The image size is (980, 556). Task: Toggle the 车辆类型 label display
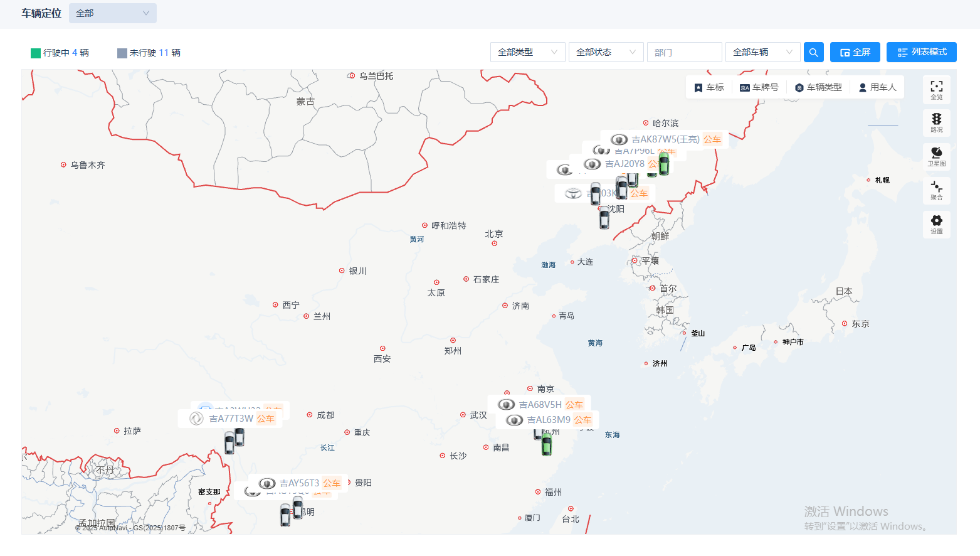pos(818,88)
